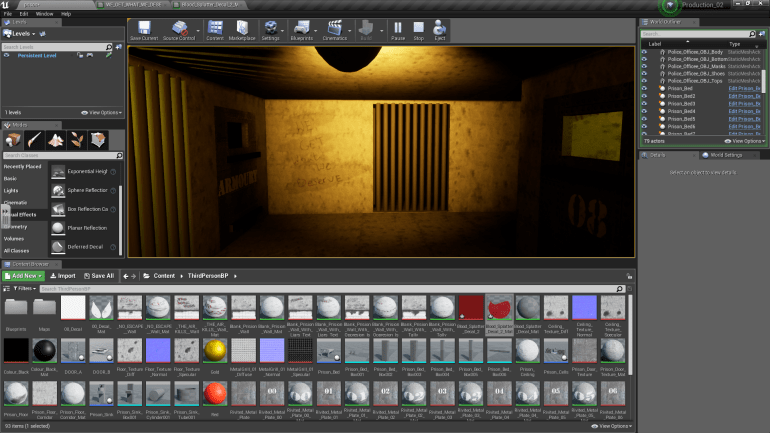Image resolution: width=770 pixels, height=433 pixels.
Task: Click create-folder icon in World Outliner
Action: (762, 34)
